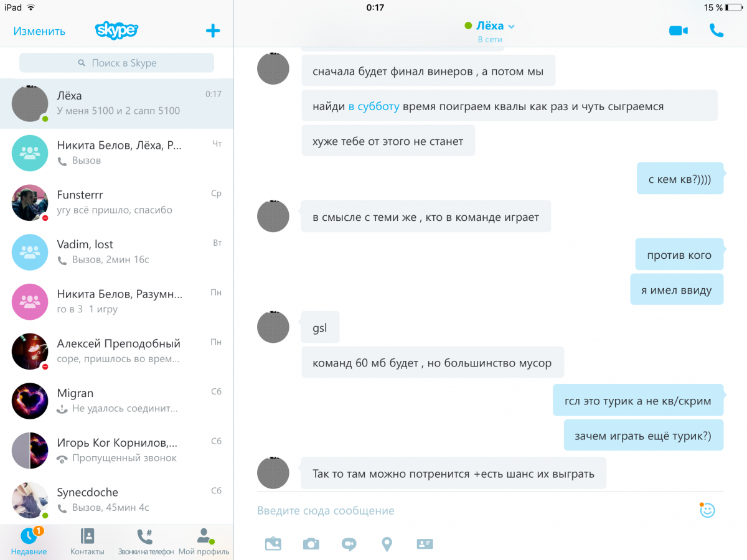Open the camera icon to take photo

click(x=311, y=544)
